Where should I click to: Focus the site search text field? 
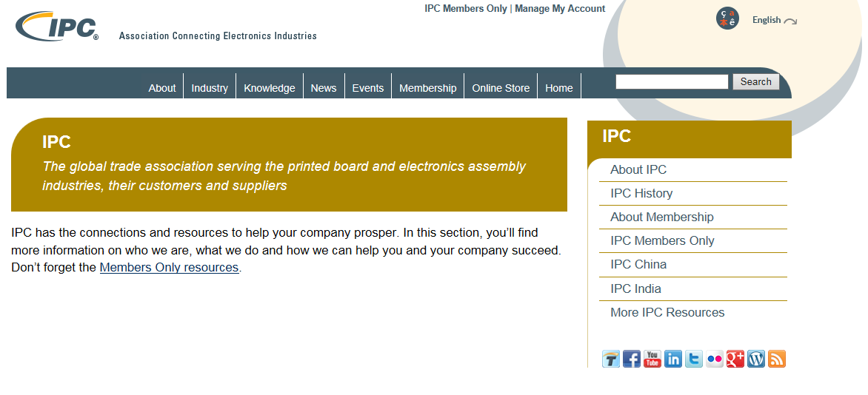pos(672,82)
